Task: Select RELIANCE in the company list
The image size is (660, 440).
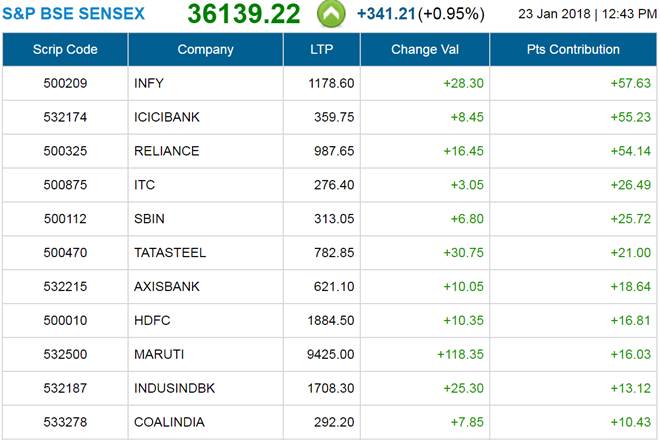Action: [166, 151]
